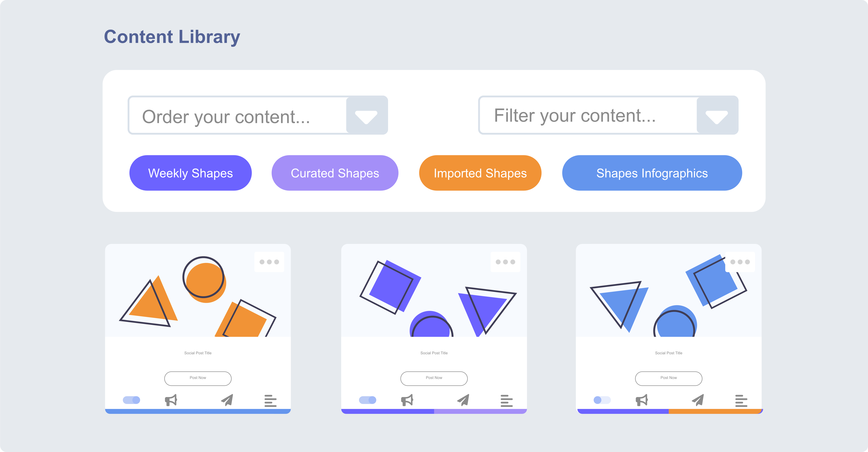Click Post Now on the blue shapes card
Image resolution: width=868 pixels, height=452 pixels.
[x=669, y=378]
